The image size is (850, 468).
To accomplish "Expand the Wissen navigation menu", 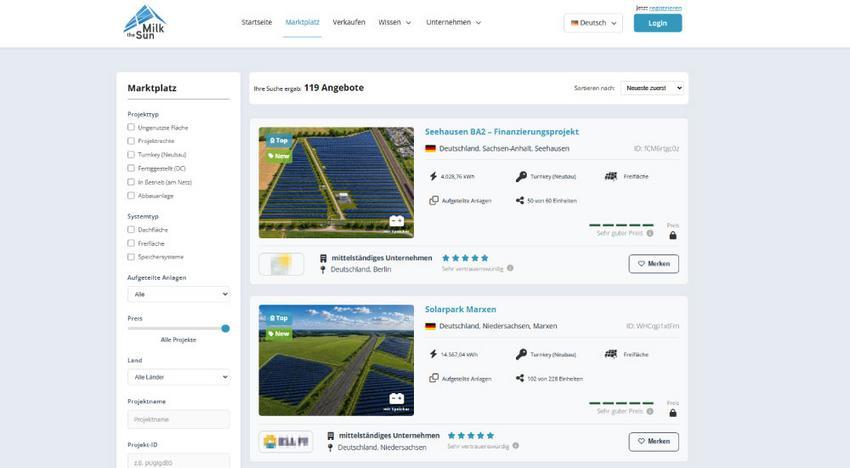I will pos(395,22).
